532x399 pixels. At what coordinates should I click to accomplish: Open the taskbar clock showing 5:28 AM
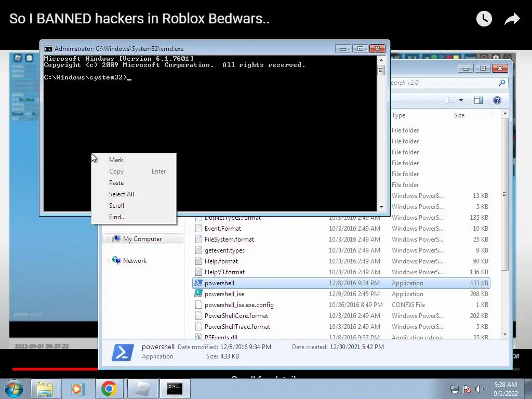tap(506, 389)
